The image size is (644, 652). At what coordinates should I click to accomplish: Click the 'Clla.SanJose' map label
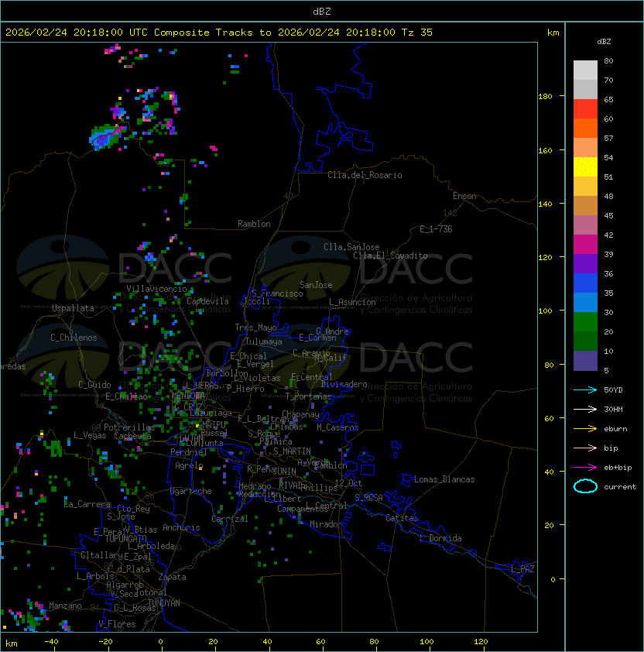[351, 247]
